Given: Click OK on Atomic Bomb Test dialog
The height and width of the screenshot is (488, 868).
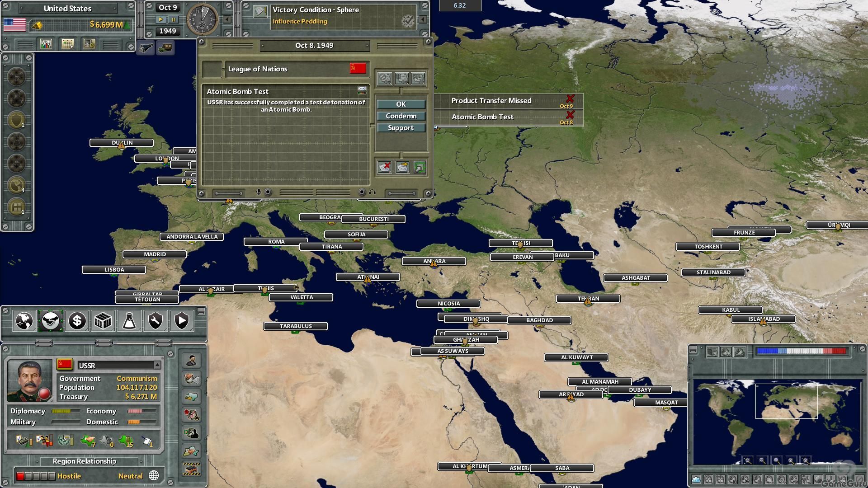Looking at the screenshot, I should 401,103.
